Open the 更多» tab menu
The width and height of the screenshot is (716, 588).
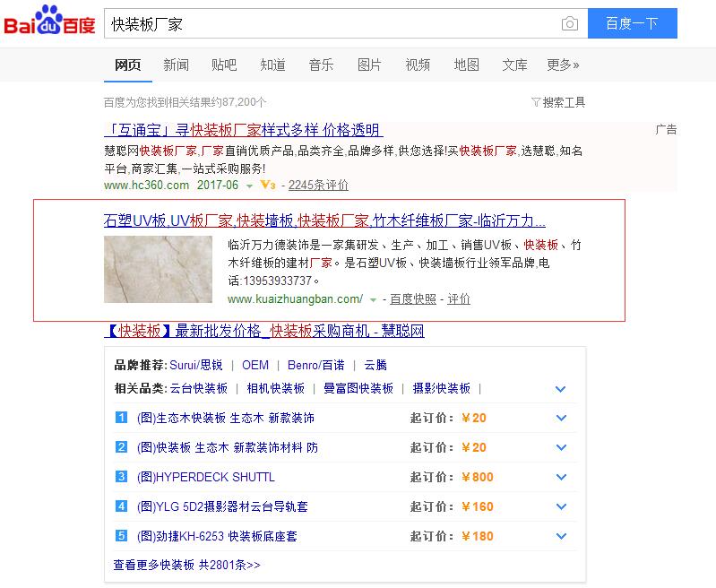point(563,65)
